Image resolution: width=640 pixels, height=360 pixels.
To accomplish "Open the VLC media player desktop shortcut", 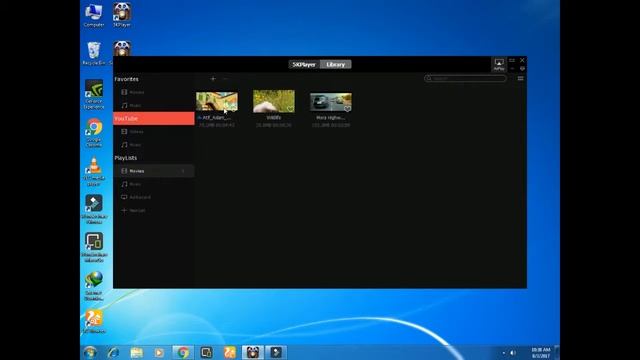I will click(94, 171).
